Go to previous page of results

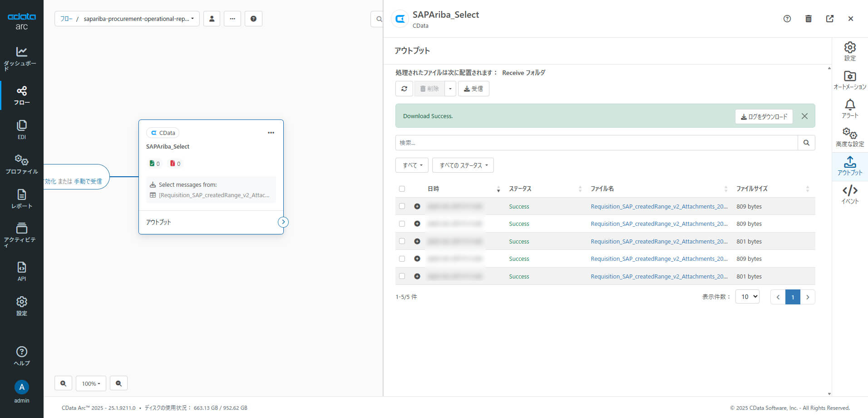click(778, 297)
